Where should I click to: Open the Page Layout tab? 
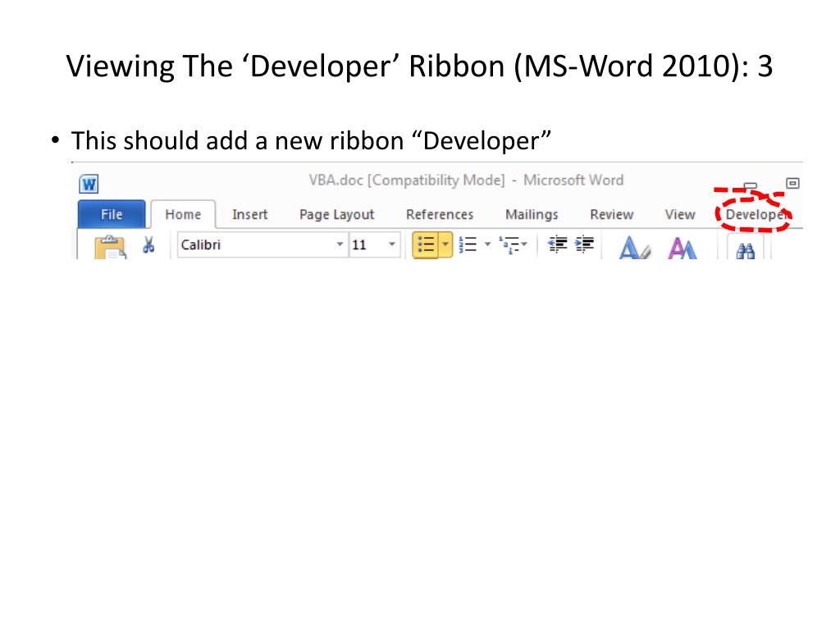tap(336, 215)
